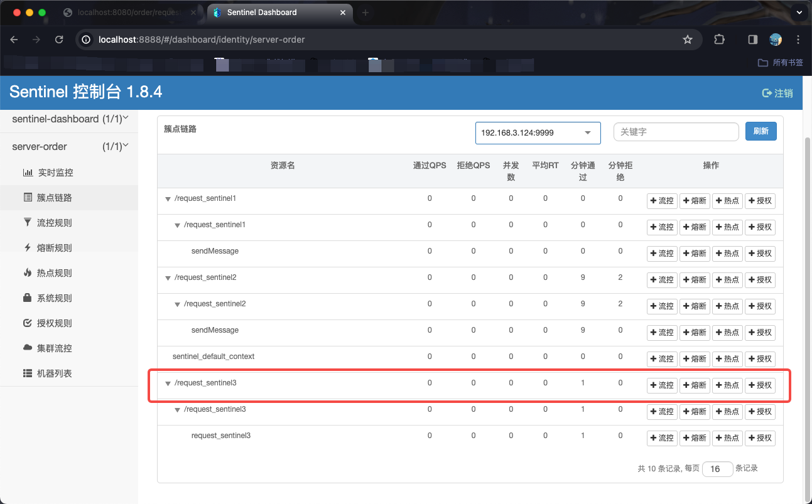
Task: Focus the 关键字 keyword search field
Action: 676,132
